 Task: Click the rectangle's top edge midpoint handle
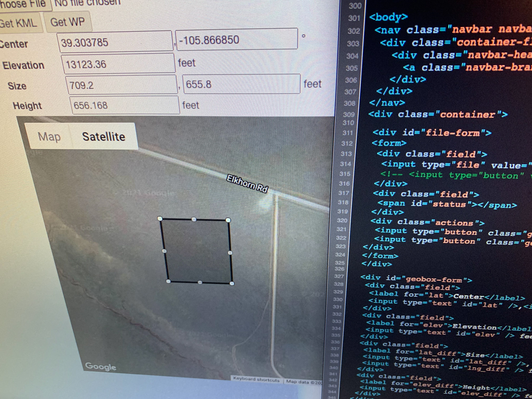click(194, 219)
